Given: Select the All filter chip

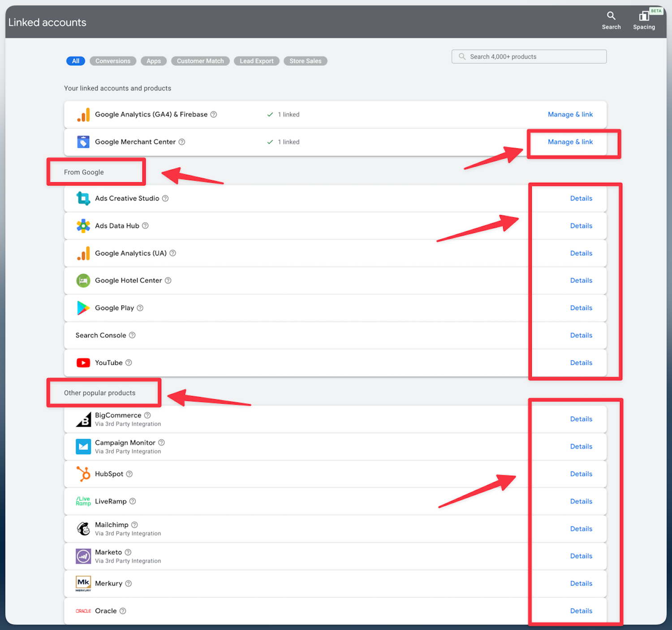Looking at the screenshot, I should click(76, 61).
